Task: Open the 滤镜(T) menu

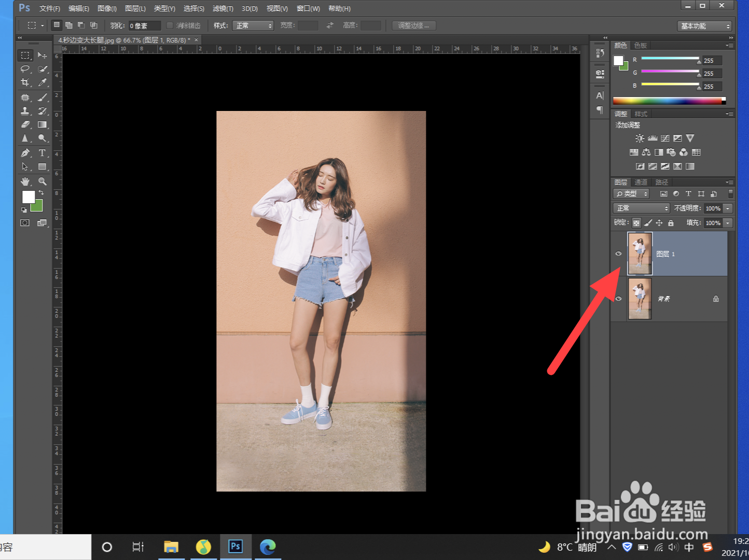Action: click(x=223, y=9)
